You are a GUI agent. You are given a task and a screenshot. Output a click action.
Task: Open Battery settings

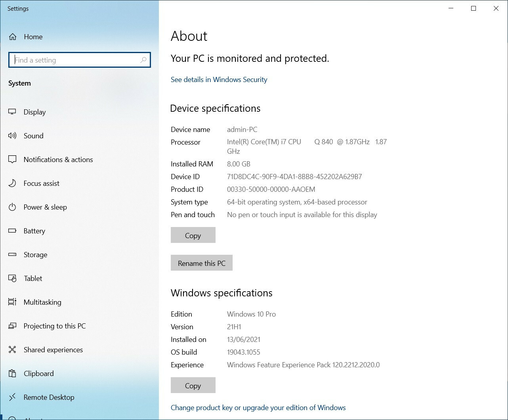pyautogui.click(x=79, y=231)
